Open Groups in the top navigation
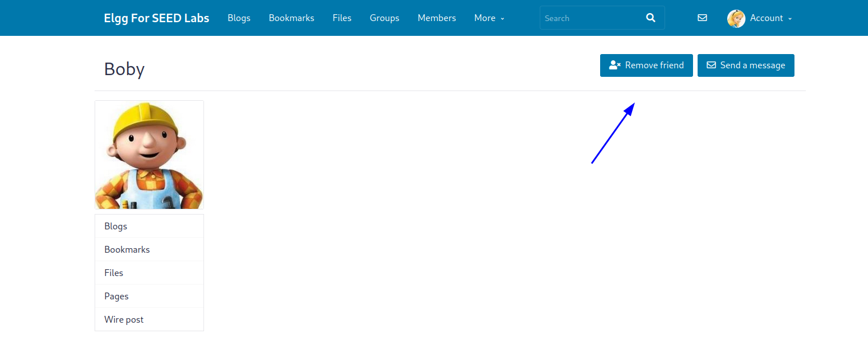This screenshot has width=868, height=354. click(385, 18)
